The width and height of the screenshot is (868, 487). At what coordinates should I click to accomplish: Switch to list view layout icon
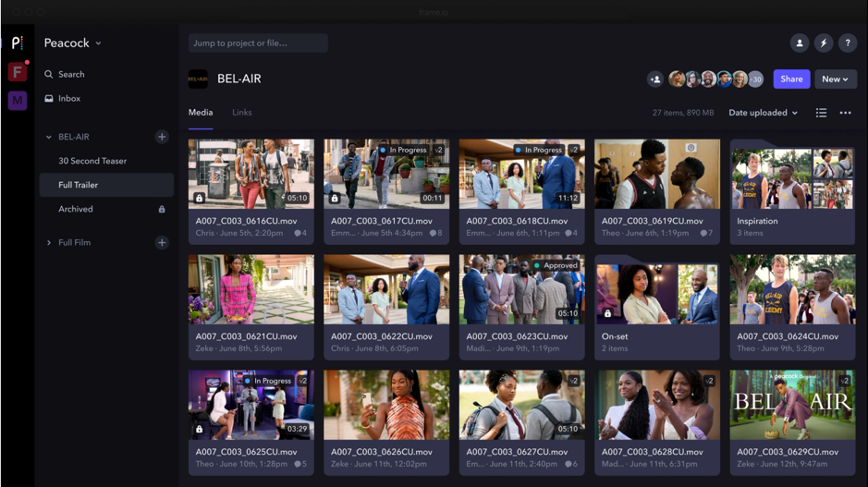pyautogui.click(x=821, y=113)
